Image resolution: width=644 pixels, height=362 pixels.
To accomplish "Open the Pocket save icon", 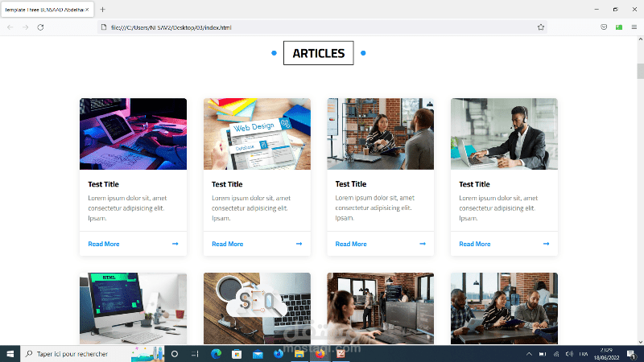I will point(604,27).
